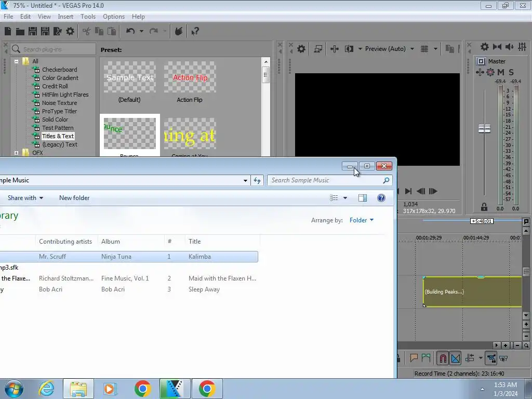532x399 pixels.
Task: Insert a marker with the orange flag icon
Action: [414, 358]
